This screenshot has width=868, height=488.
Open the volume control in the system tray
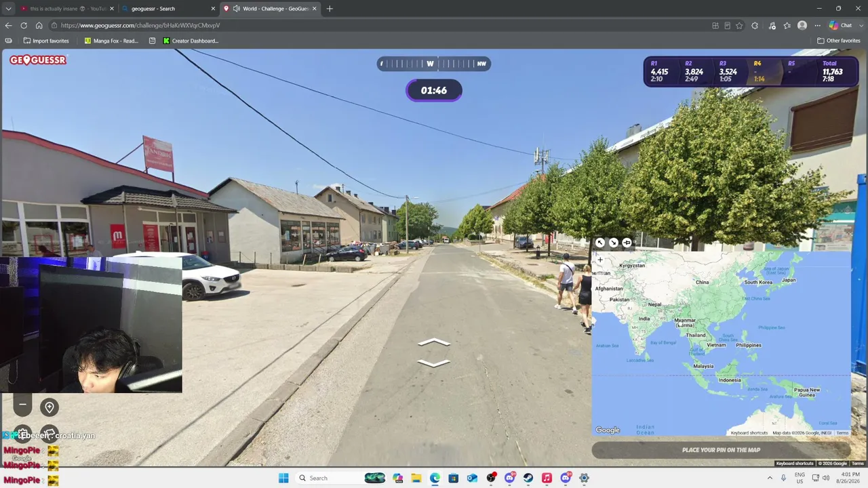826,478
